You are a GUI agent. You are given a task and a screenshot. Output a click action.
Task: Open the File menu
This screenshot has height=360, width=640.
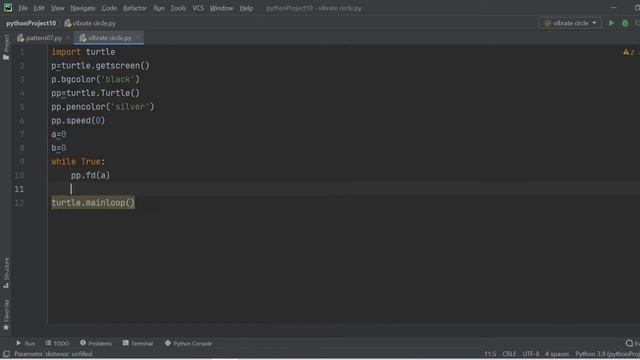pos(23,8)
